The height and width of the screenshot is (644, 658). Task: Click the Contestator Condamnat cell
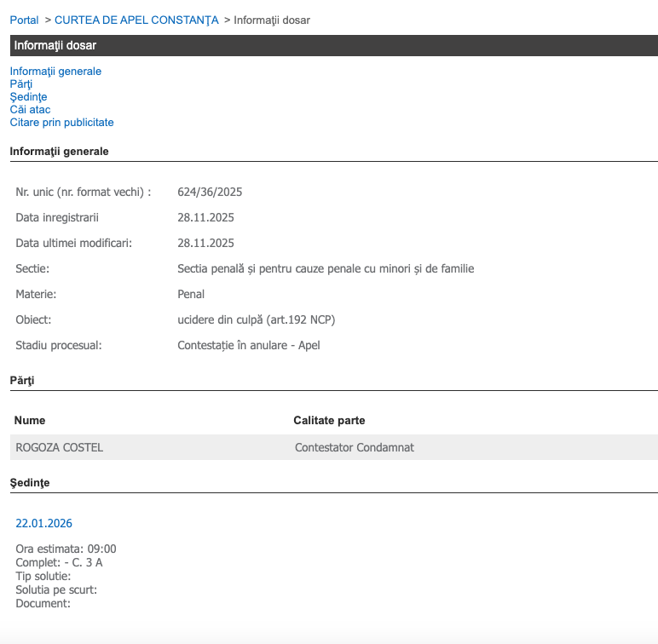pyautogui.click(x=354, y=447)
